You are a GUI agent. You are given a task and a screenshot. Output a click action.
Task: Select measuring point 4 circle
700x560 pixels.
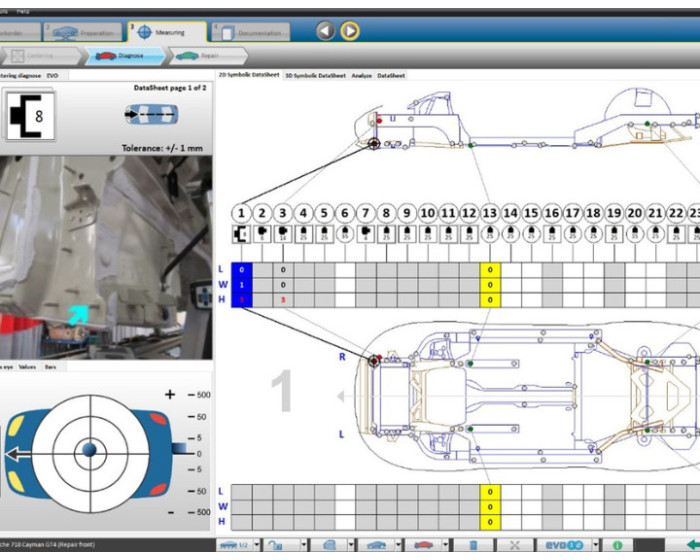tap(303, 213)
